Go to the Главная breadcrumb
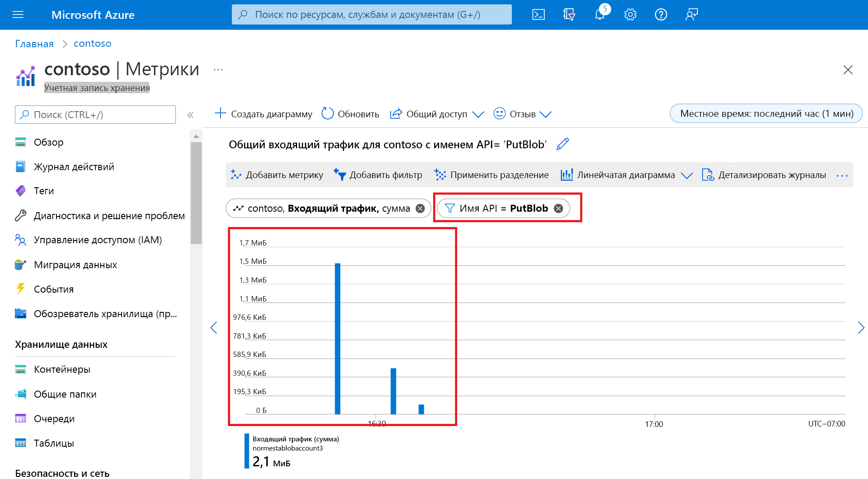Viewport: 868px width, 479px height. click(x=34, y=44)
